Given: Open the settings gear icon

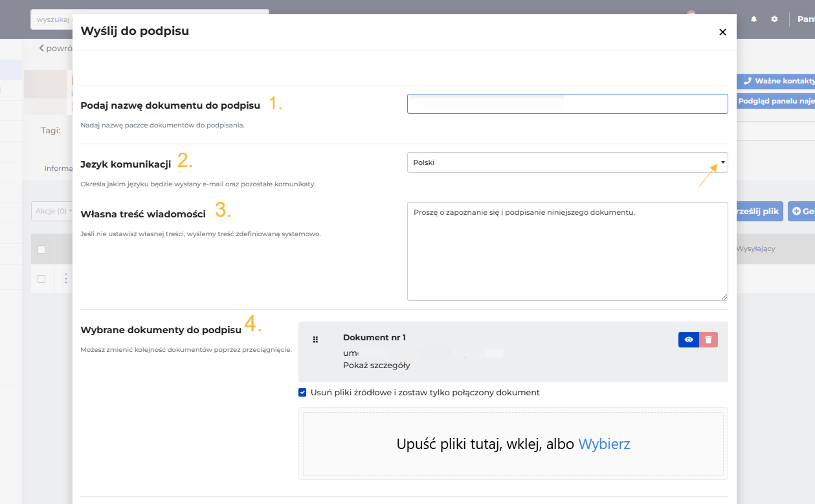Looking at the screenshot, I should 774,19.
